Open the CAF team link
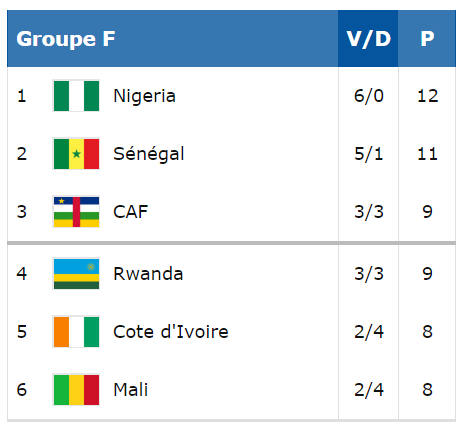 coord(131,212)
